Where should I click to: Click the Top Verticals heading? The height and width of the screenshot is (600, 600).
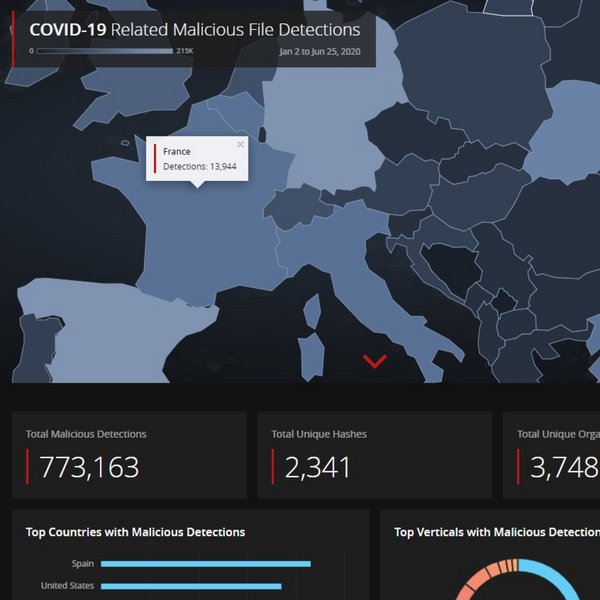point(497,532)
